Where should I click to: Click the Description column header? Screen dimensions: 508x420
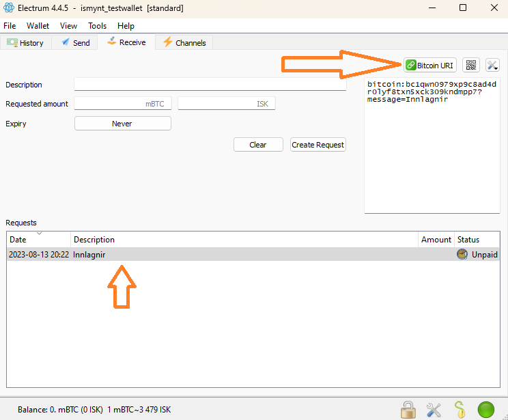tap(244, 240)
